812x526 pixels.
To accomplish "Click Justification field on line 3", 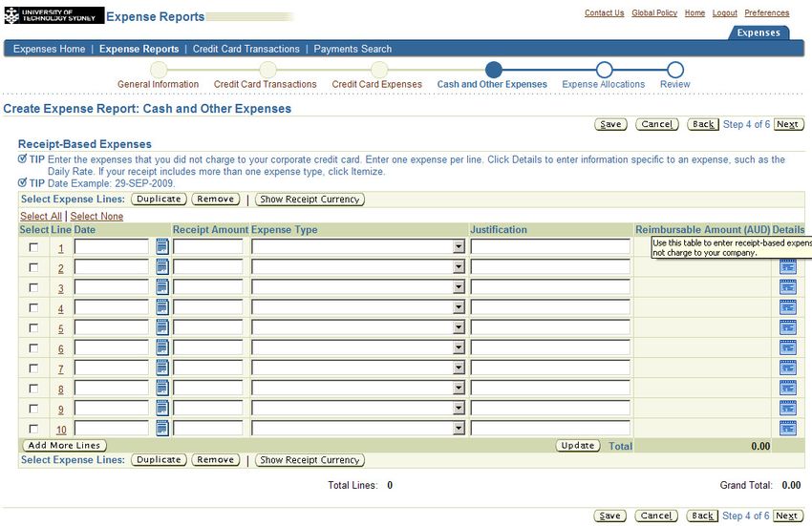I will pos(550,287).
